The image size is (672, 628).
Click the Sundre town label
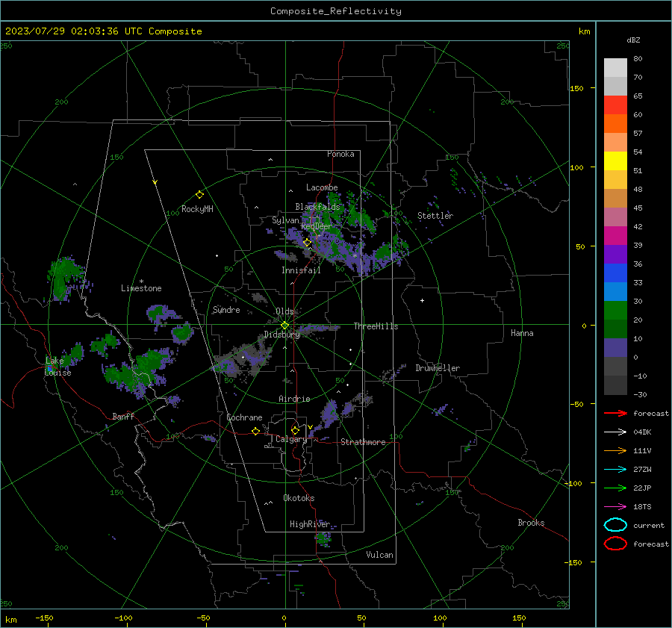point(226,309)
